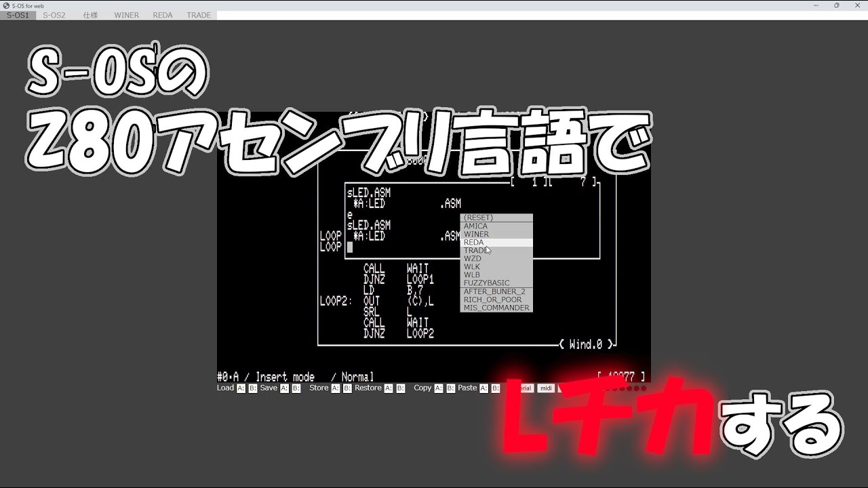The height and width of the screenshot is (488, 868).
Task: Click Save drive A: button
Action: (285, 388)
